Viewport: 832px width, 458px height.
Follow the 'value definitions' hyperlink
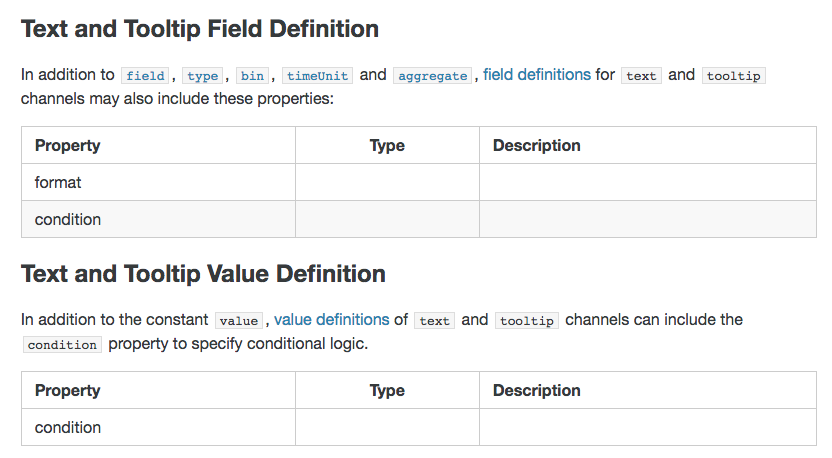tap(332, 320)
